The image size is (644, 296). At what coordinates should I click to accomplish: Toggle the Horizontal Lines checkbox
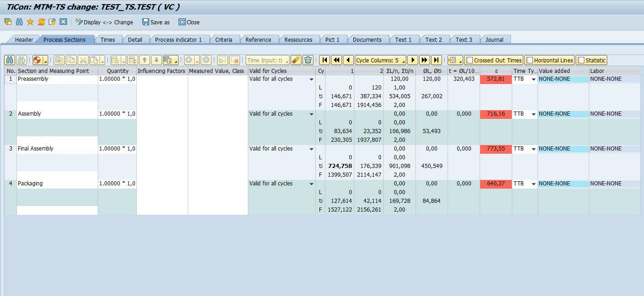[530, 60]
